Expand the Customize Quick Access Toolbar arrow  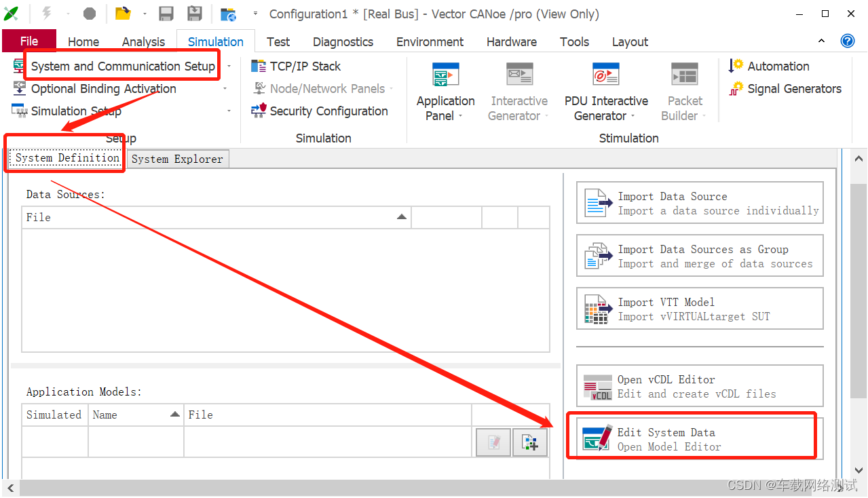coord(255,14)
